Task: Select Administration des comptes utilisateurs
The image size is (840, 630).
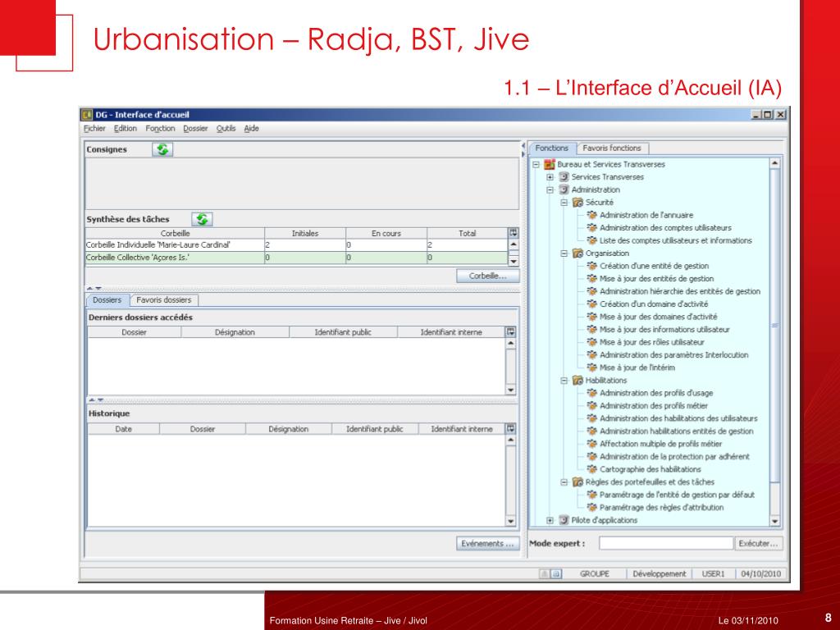Action: pos(665,228)
